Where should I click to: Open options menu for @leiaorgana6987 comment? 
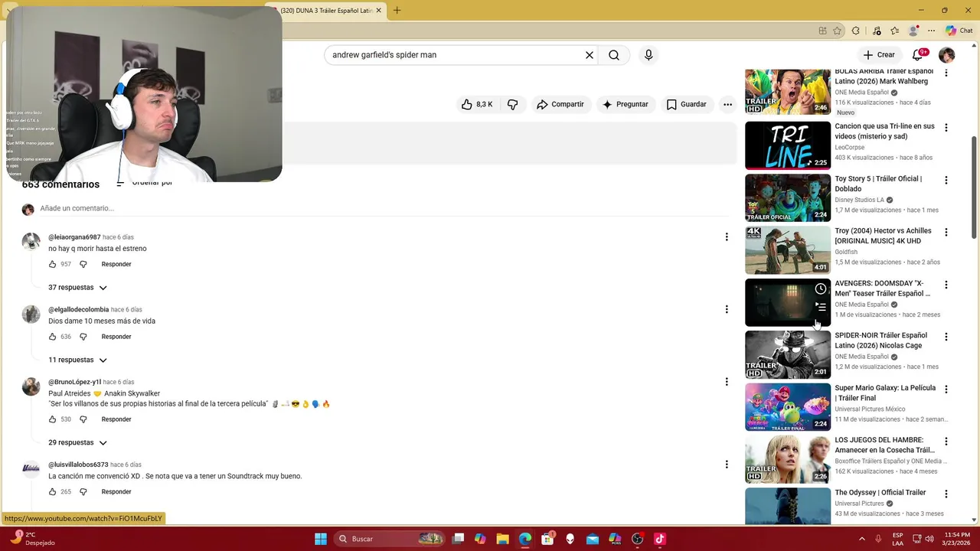click(x=727, y=237)
